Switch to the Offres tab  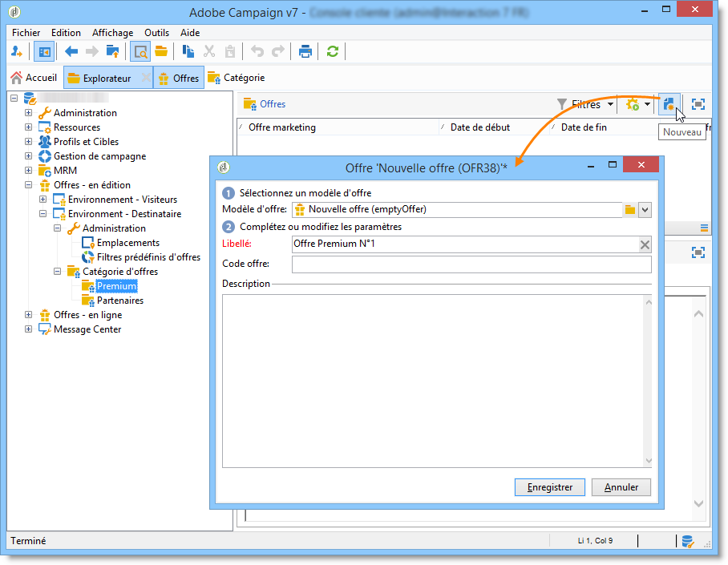tap(179, 78)
